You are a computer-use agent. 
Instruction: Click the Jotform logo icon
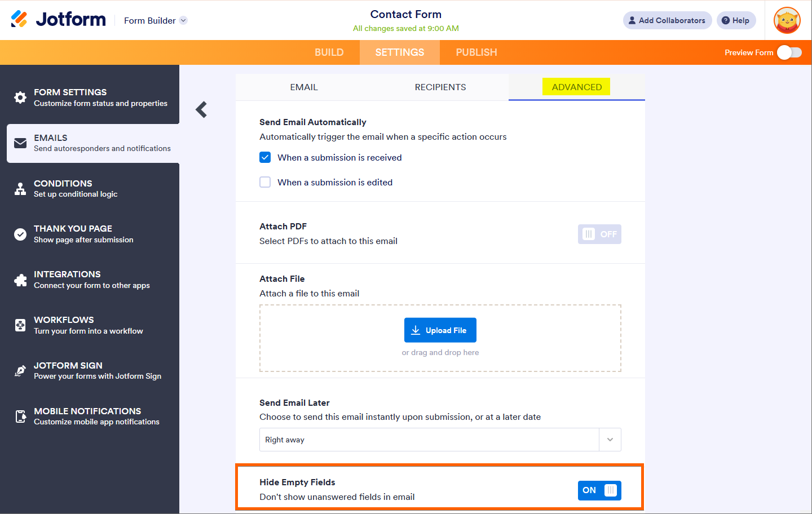coord(19,19)
